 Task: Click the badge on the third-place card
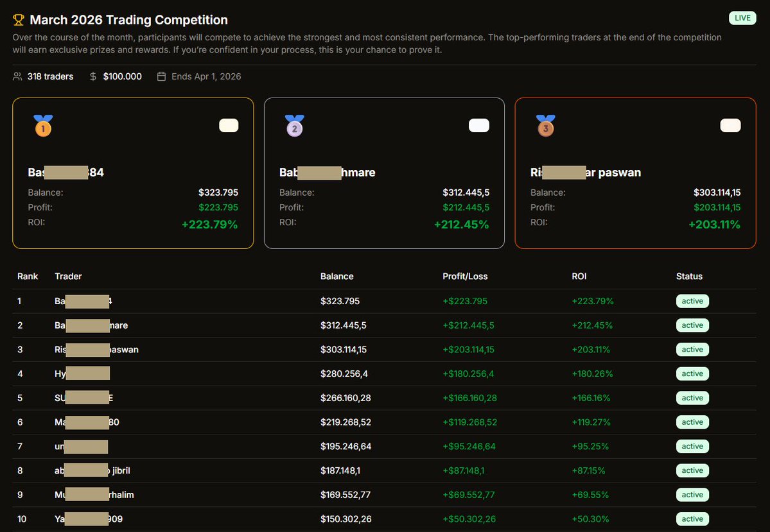pos(730,125)
